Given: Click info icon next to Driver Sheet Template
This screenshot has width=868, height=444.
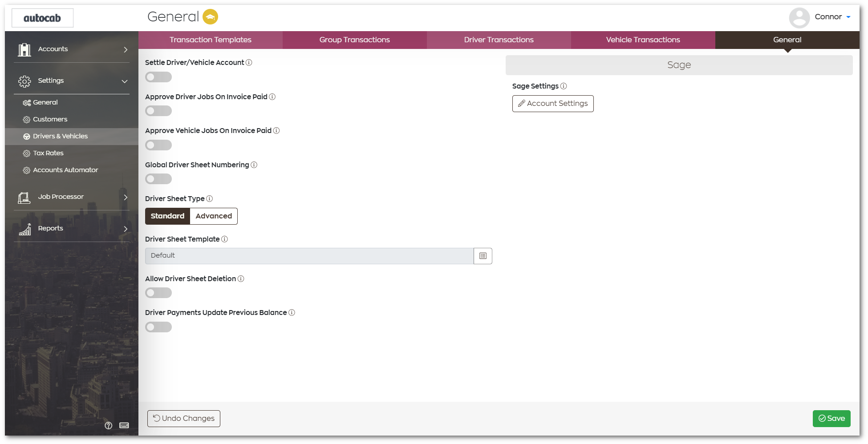Looking at the screenshot, I should click(x=225, y=239).
